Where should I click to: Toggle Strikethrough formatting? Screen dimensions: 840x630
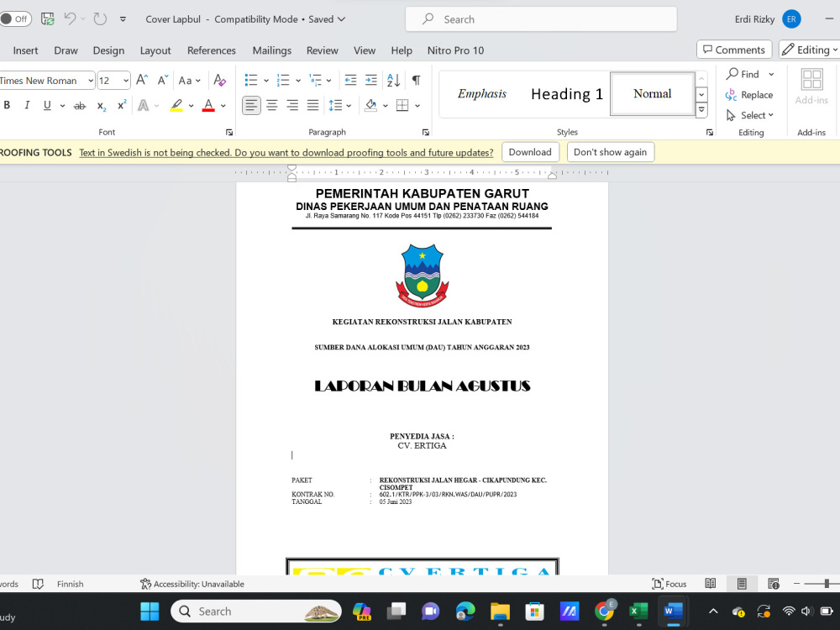[79, 106]
